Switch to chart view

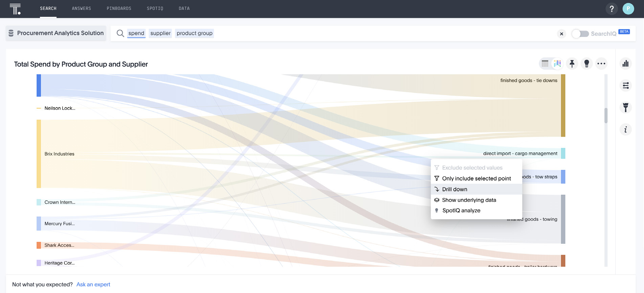coord(557,64)
